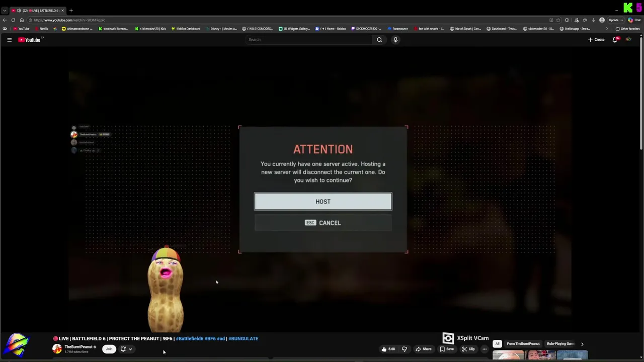Open the Widgets Gallery bookmark
Viewport: 644px width, 362px height.
pyautogui.click(x=294, y=29)
